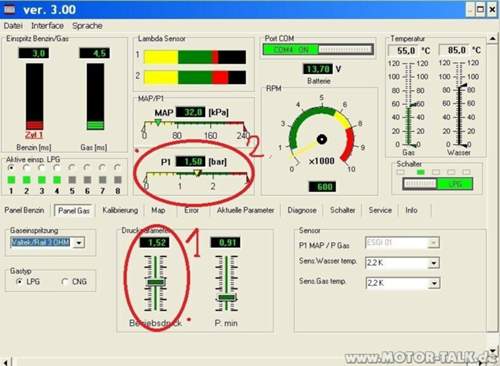Screen dimensions: 500x366
Task: Click the COM4 ON port indicator
Action: (291, 50)
